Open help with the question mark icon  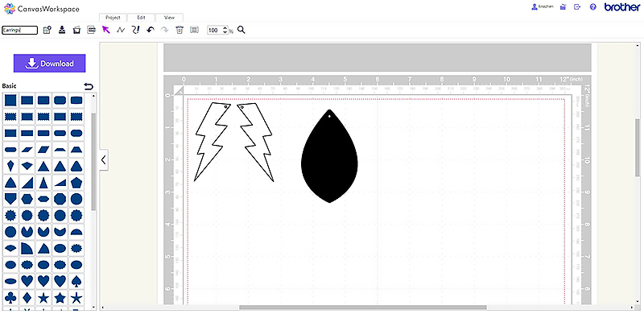coord(592,7)
